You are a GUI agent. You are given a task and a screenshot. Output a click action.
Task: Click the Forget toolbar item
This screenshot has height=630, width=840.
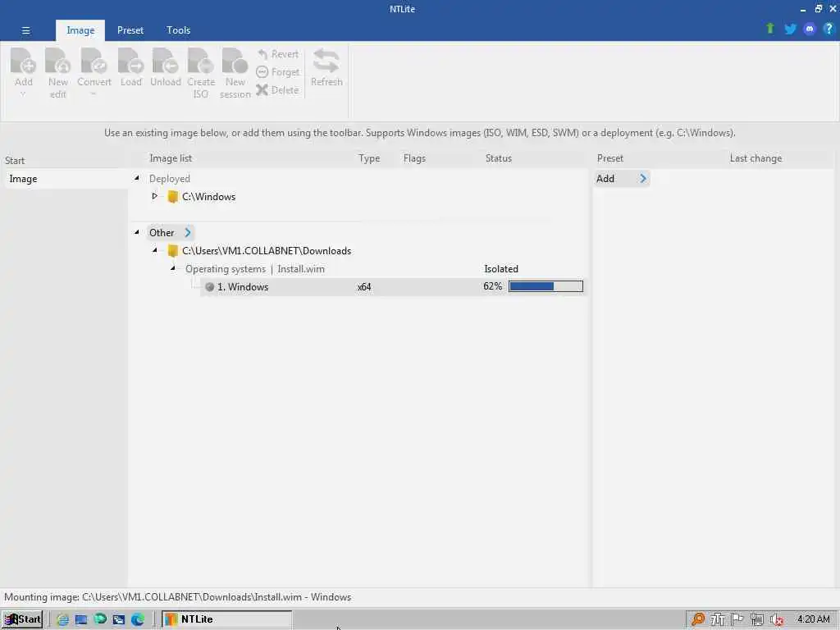(277, 72)
